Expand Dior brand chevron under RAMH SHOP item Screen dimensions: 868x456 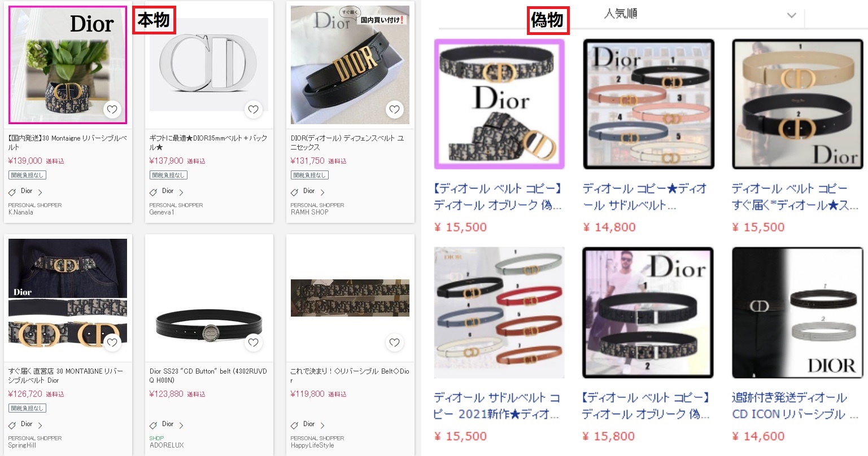point(322,192)
